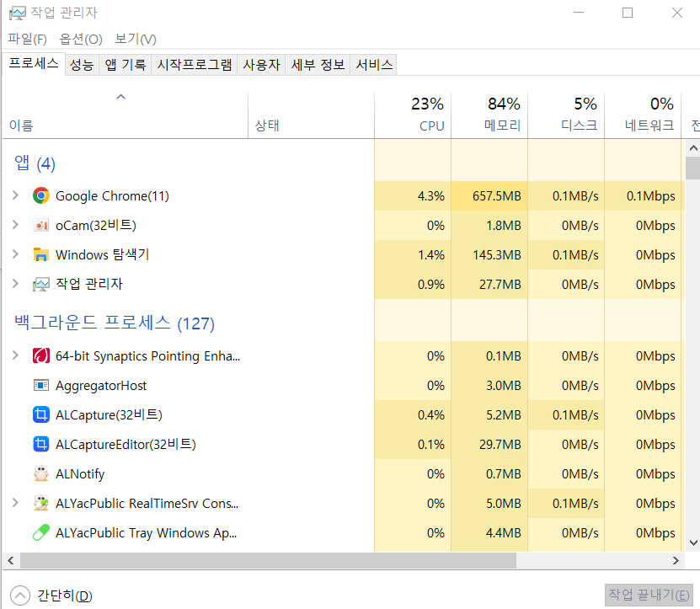Expand the oCam(32비트) process row
Screen dimensions: 700x609
(15, 225)
